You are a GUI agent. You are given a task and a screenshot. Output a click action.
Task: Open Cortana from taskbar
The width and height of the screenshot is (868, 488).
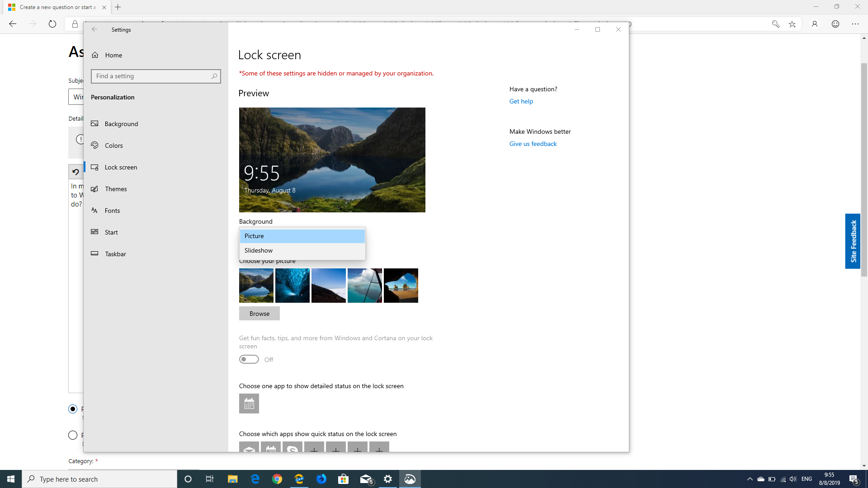(x=188, y=479)
